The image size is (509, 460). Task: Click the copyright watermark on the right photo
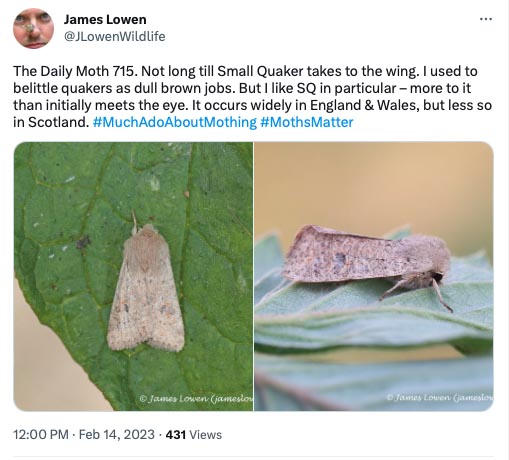439,397
